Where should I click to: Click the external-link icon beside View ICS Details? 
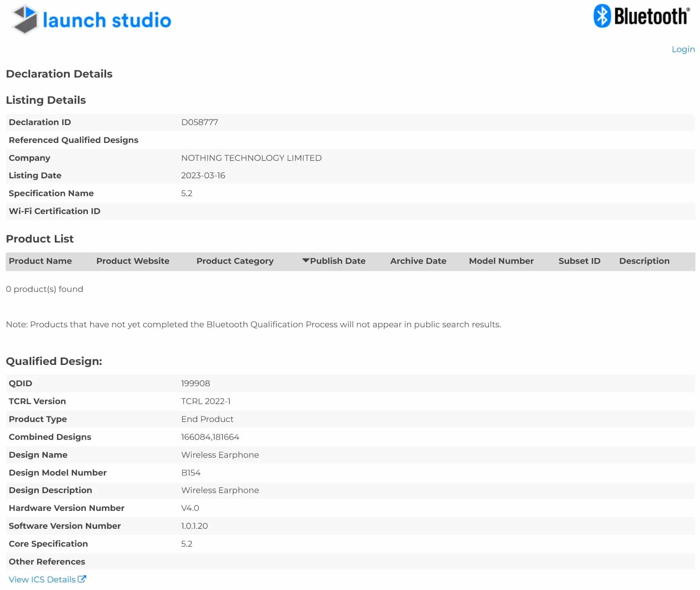(x=82, y=579)
